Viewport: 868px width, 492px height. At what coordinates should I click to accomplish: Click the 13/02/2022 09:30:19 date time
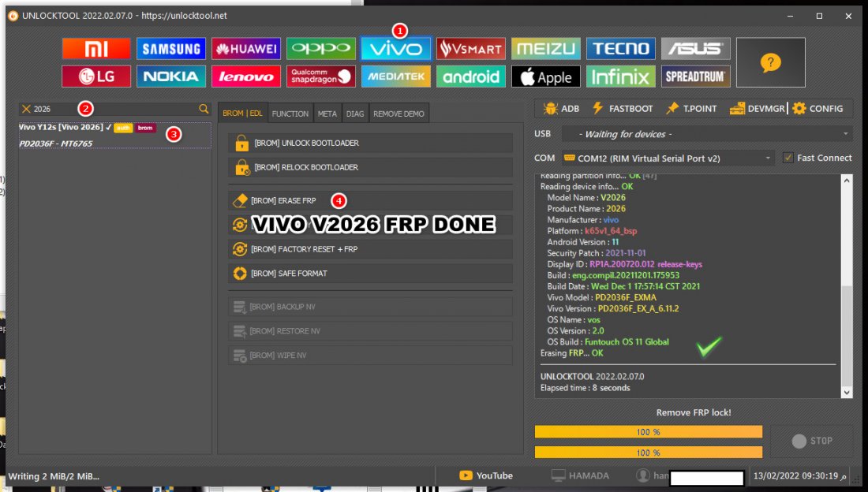point(799,475)
